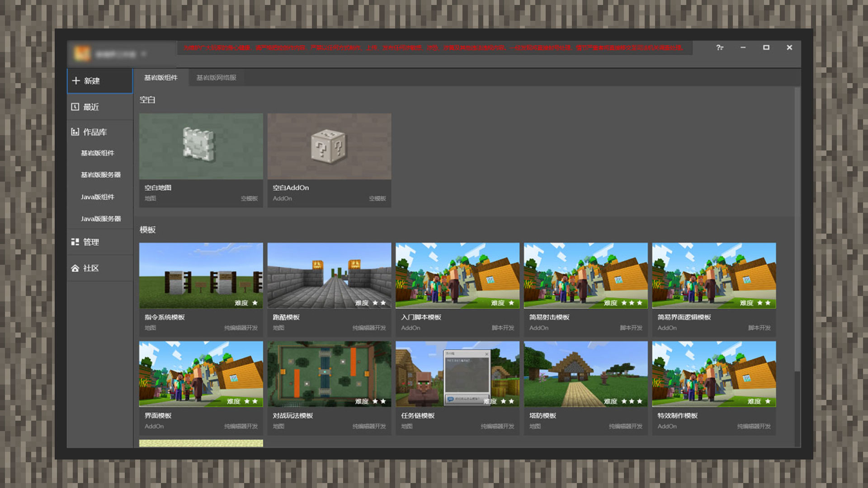
Task: Click the 塔防模板 label
Action: (x=542, y=416)
